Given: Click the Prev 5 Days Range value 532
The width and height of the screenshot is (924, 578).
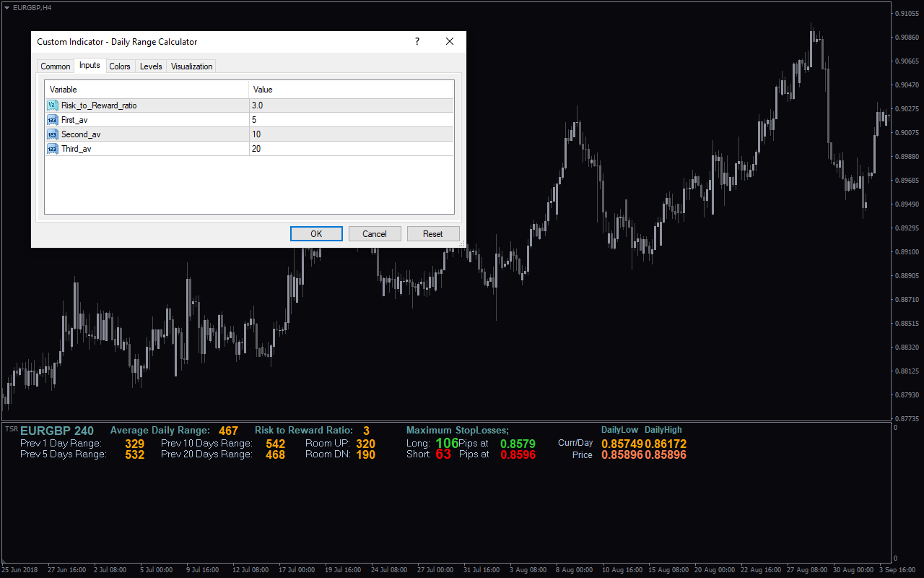Looking at the screenshot, I should tap(134, 454).
